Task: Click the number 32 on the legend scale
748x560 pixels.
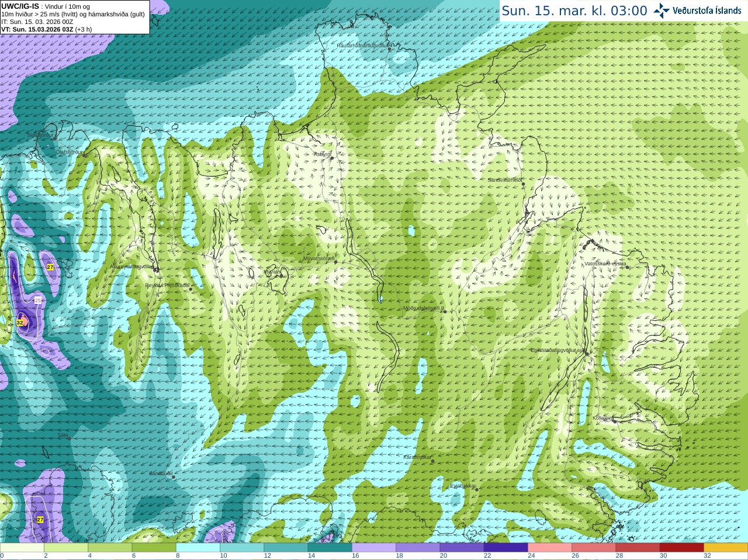Action: point(707,556)
